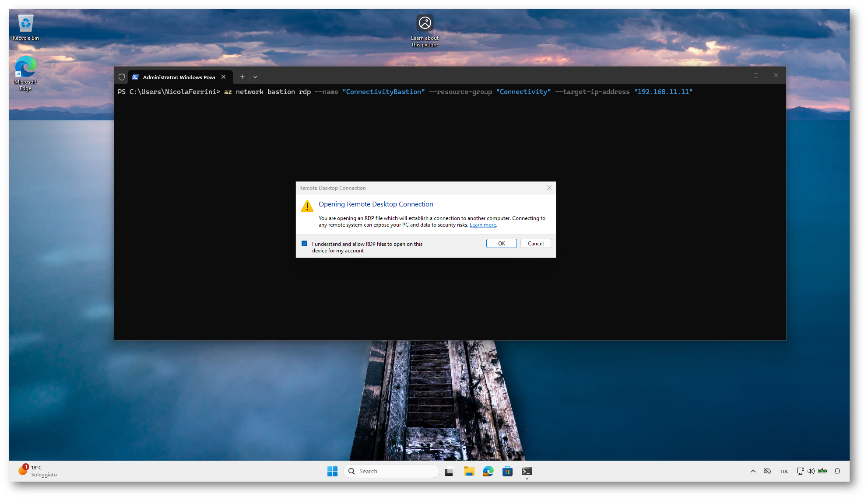
Task: Click the admin shield icon in terminal
Action: pos(122,77)
